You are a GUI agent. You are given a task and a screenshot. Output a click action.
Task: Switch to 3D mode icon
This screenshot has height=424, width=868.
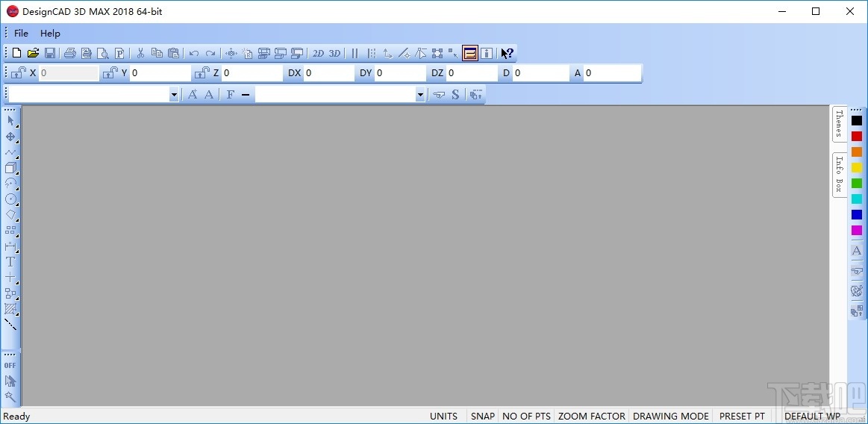tap(335, 53)
